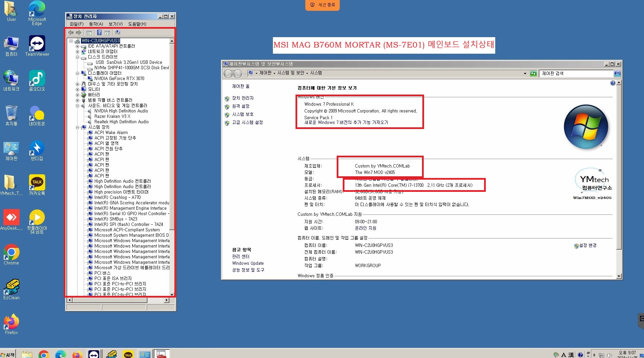Click the KakaoTalk icon in the taskbar

128,354
